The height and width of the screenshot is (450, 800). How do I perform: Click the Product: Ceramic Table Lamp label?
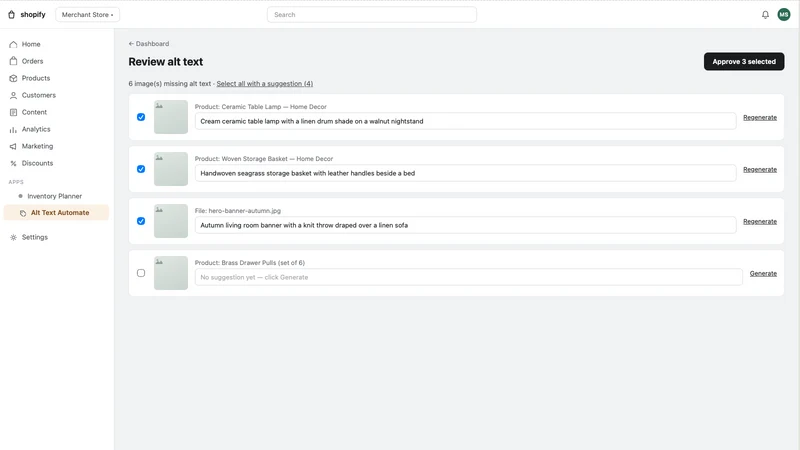(x=261, y=107)
